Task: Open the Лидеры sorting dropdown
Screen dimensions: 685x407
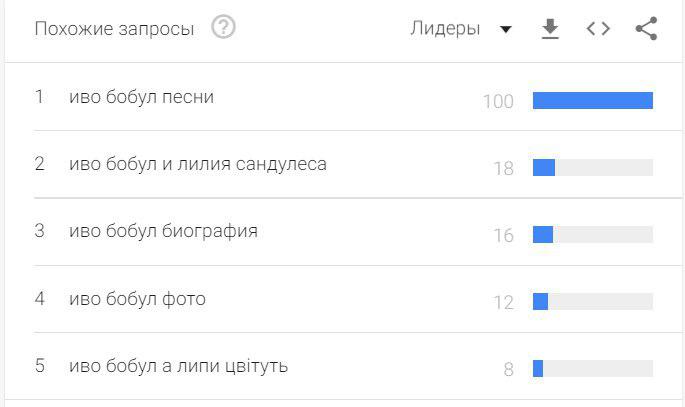Action: 446,29
